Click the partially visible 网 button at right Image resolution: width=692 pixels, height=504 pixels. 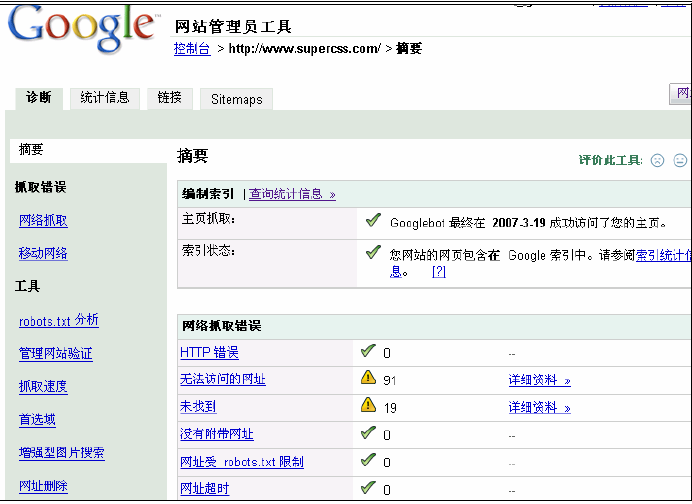pos(681,94)
